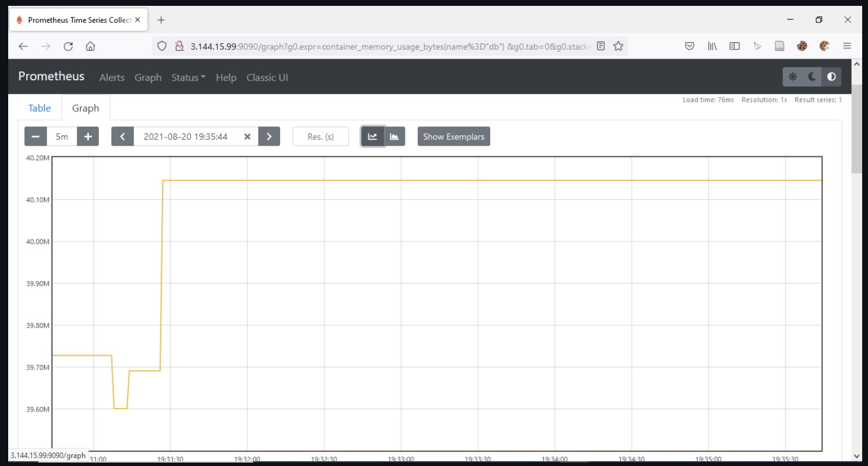The image size is (868, 466).
Task: Click the 39.60M y-axis label
Action: tap(37, 409)
